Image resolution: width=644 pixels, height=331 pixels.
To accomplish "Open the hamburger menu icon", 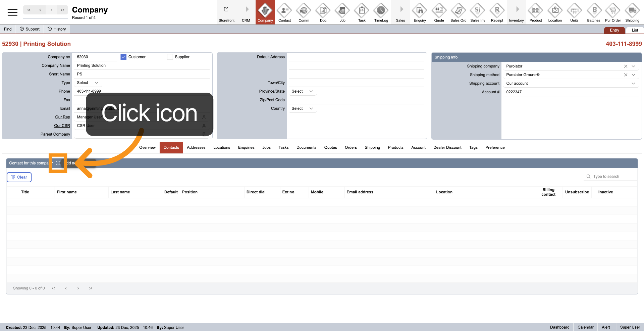I will [x=12, y=12].
